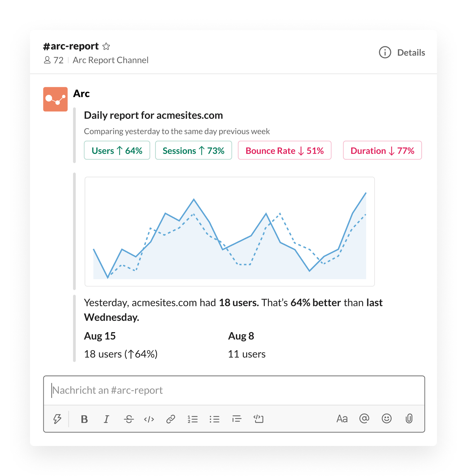
Task: Open the channel Details panel
Action: pos(402,52)
